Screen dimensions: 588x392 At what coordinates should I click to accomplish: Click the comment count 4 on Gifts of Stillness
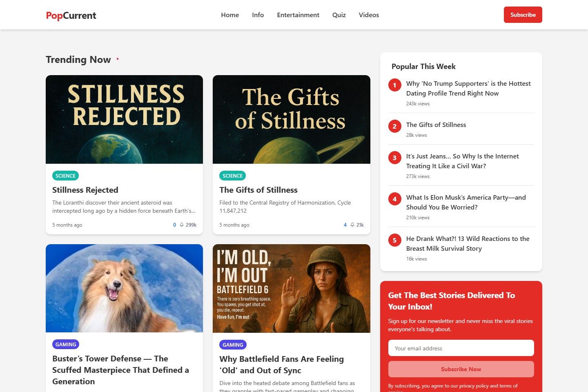[345, 225]
